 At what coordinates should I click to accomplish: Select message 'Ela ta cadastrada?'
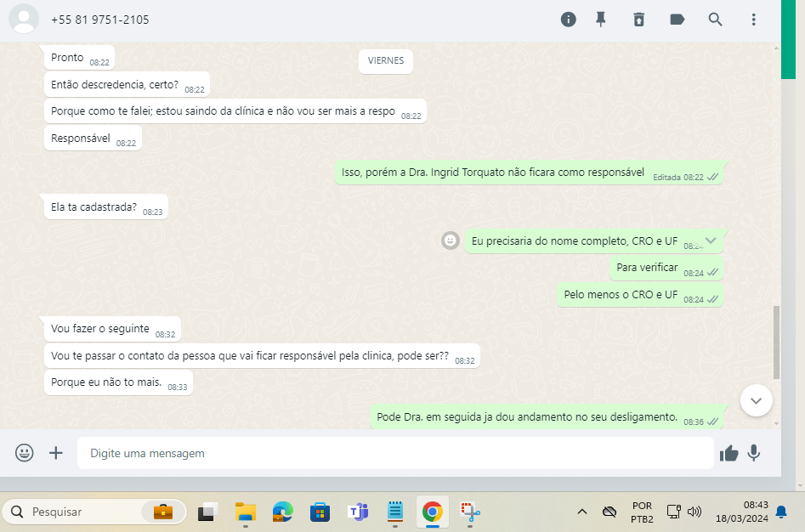106,207
